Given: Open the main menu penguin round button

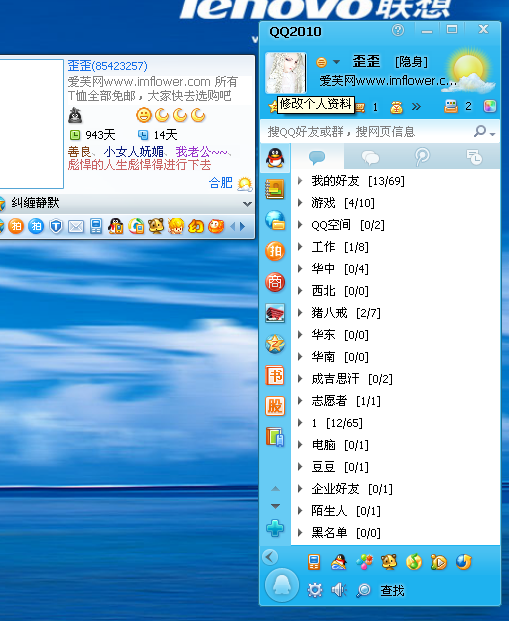Looking at the screenshot, I should coord(282,585).
